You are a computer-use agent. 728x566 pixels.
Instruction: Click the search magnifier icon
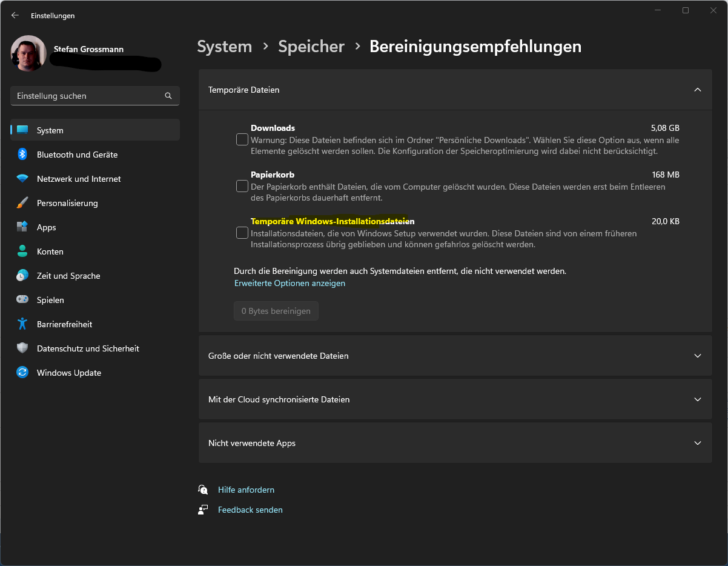point(168,96)
